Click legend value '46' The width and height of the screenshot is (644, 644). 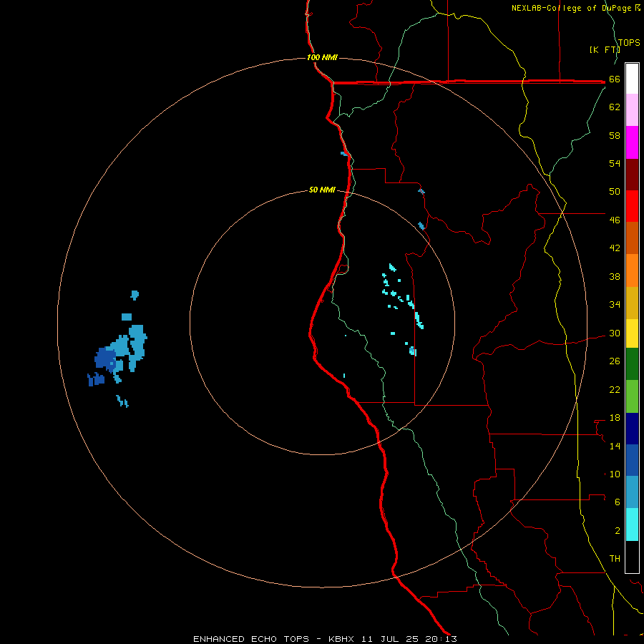pos(615,220)
